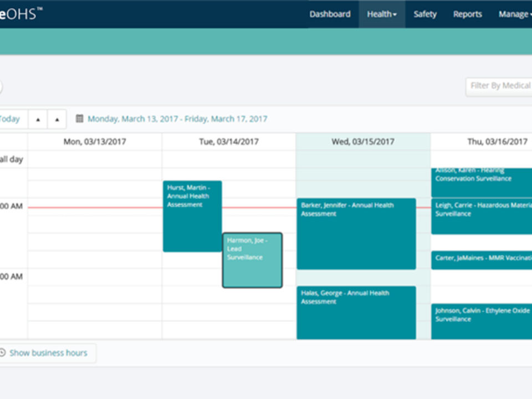Open Harmon, Joe Lead Surveillance appointment
This screenshot has width=532, height=399.
[x=253, y=260]
